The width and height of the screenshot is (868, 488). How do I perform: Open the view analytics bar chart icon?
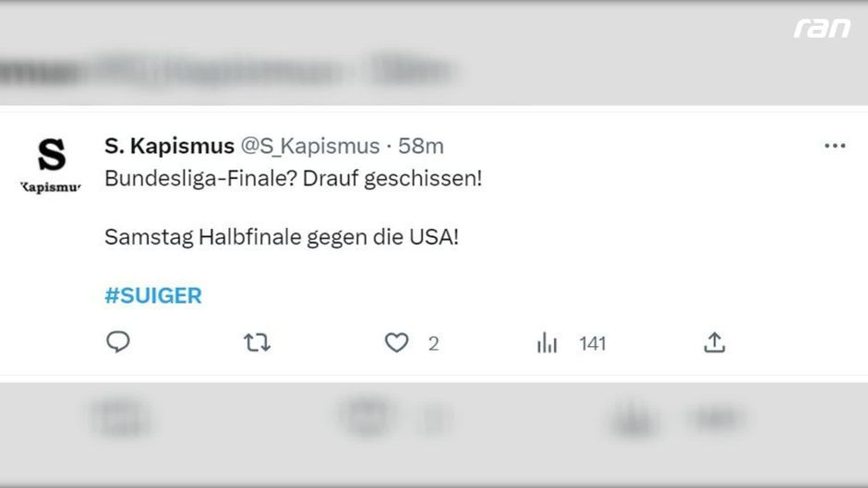[x=548, y=343]
